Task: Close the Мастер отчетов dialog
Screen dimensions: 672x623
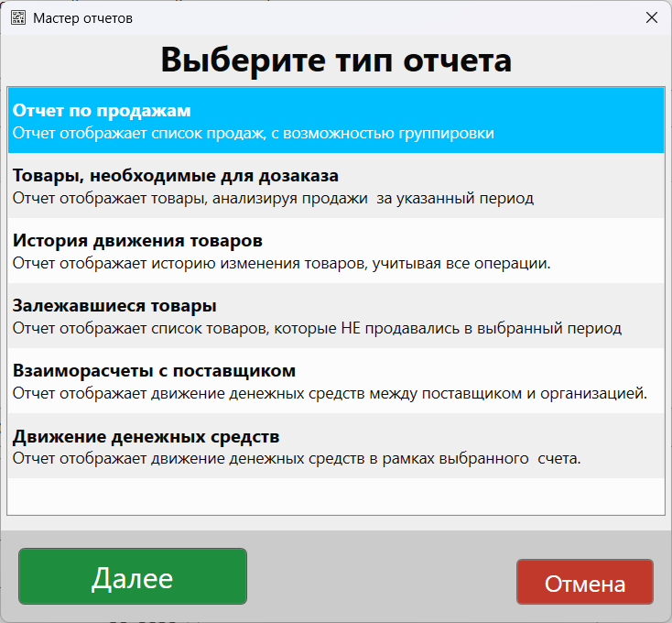Action: pyautogui.click(x=651, y=17)
